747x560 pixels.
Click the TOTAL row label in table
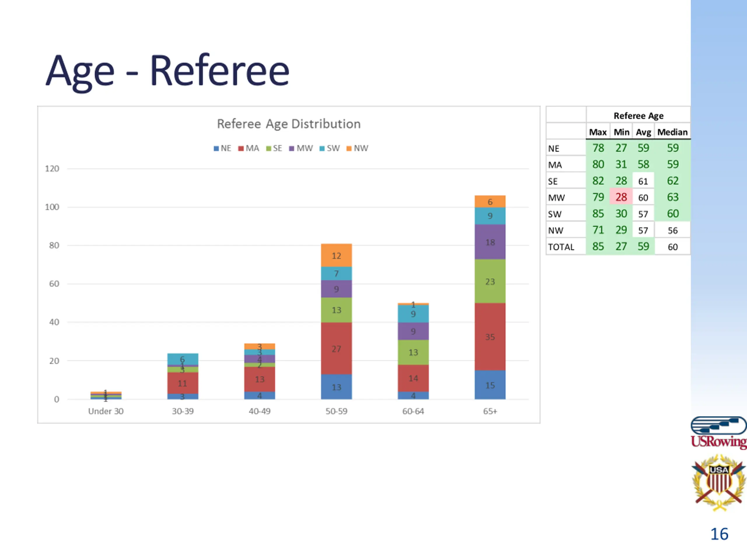point(561,247)
